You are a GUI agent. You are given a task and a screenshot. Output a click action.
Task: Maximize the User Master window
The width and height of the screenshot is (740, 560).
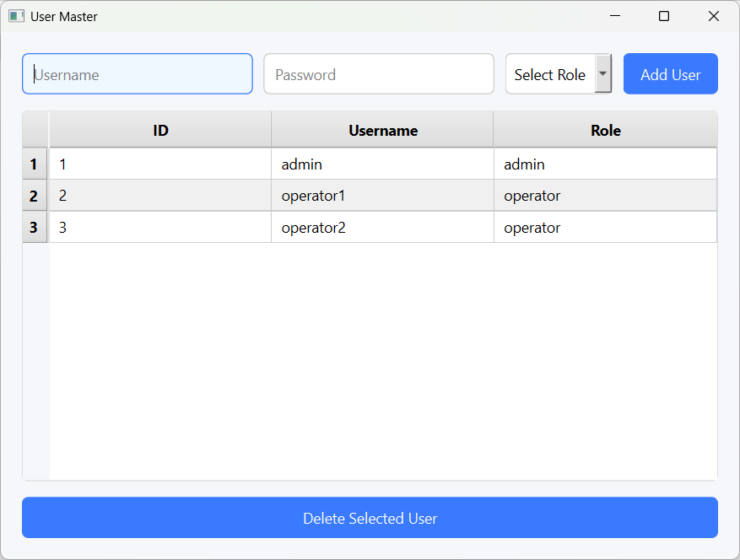coord(664,16)
